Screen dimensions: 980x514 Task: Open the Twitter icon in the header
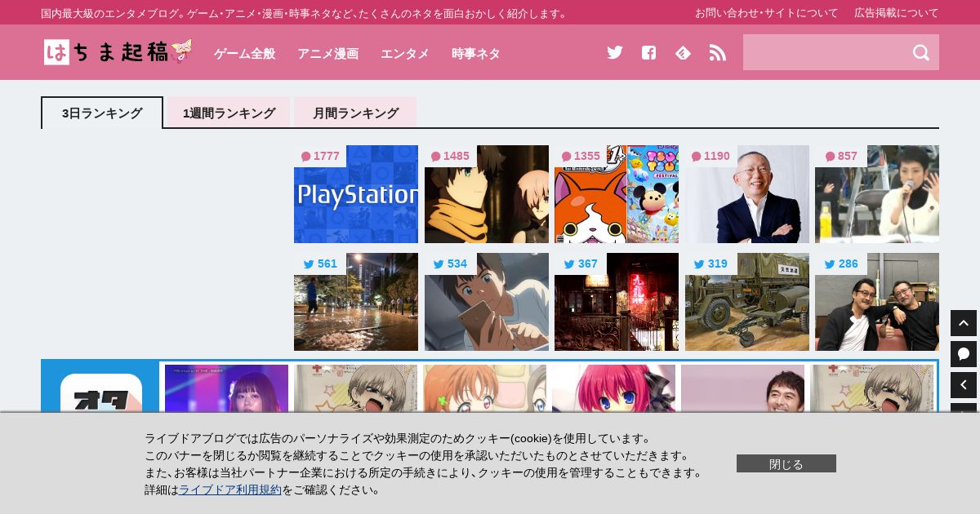pos(615,52)
